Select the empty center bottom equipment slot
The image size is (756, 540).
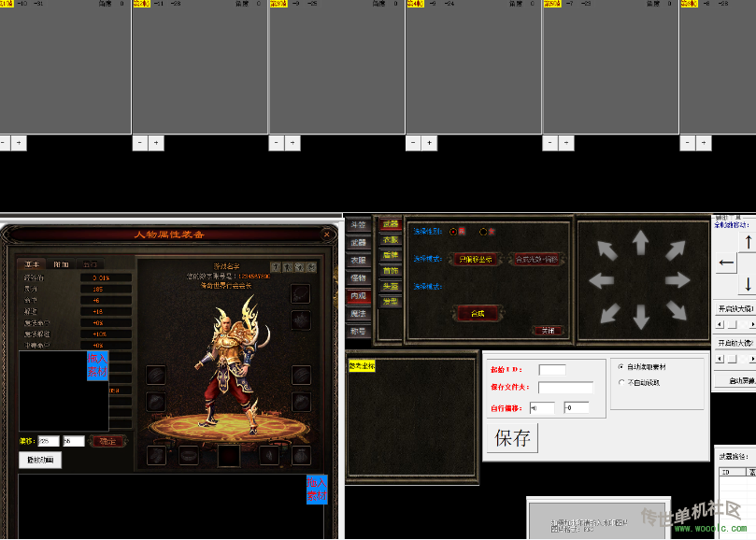coord(229,456)
